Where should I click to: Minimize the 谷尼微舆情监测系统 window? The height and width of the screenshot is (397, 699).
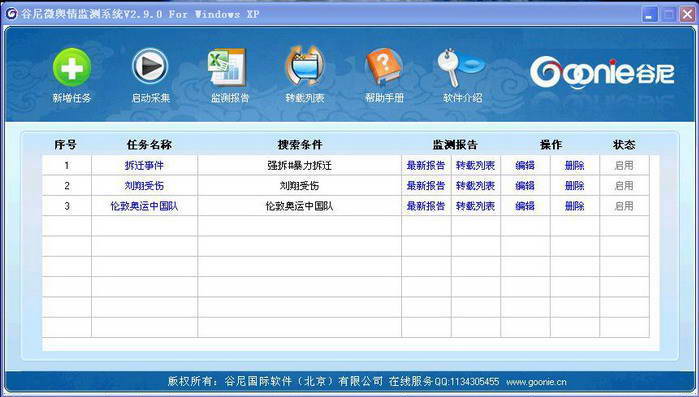point(650,15)
